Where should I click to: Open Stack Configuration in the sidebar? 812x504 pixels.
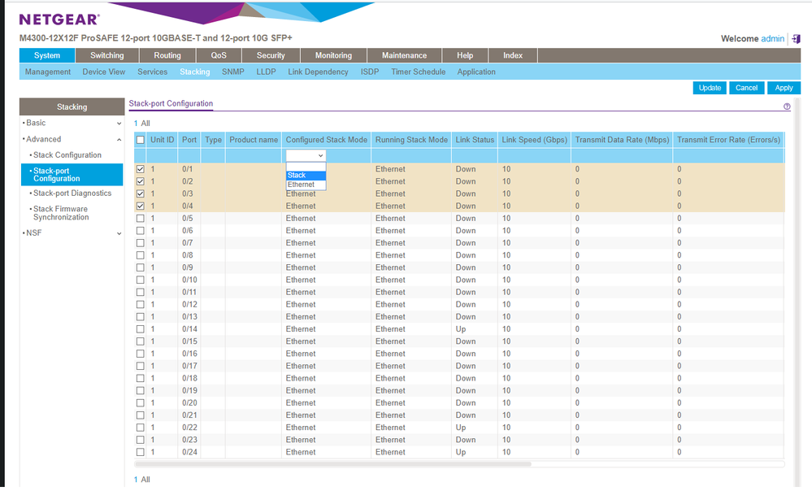(67, 155)
